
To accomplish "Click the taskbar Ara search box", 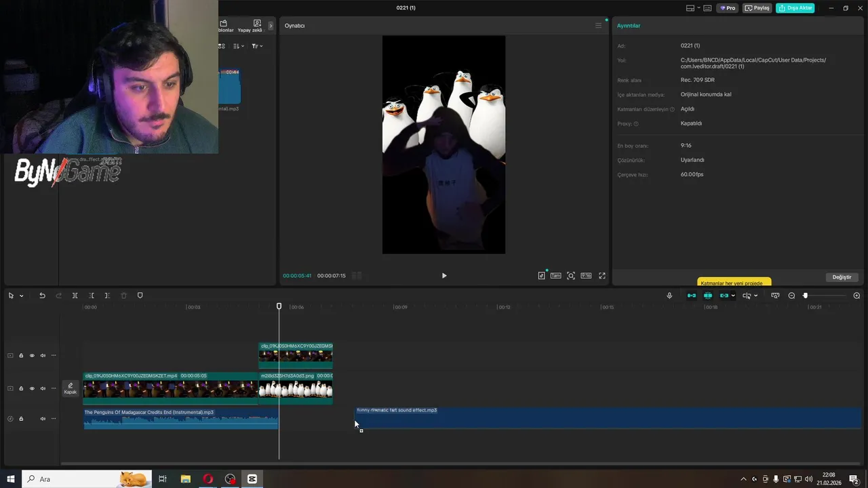I will (x=87, y=479).
